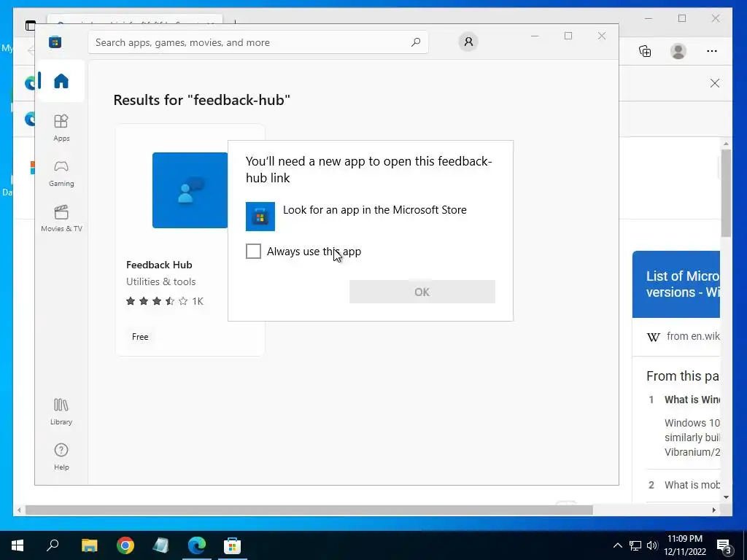747x560 pixels.
Task: Click the OK button in the dialog
Action: pos(422,292)
